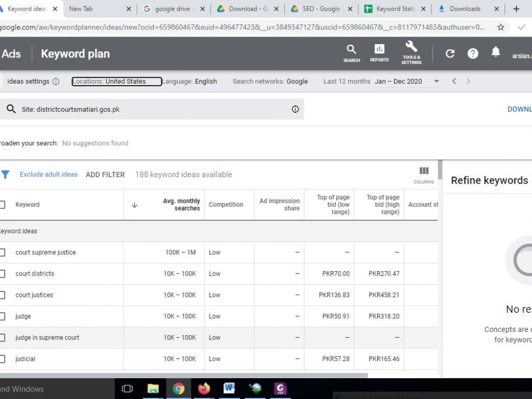This screenshot has width=532, height=399.
Task: Click Exclude adult ideas link
Action: point(48,174)
